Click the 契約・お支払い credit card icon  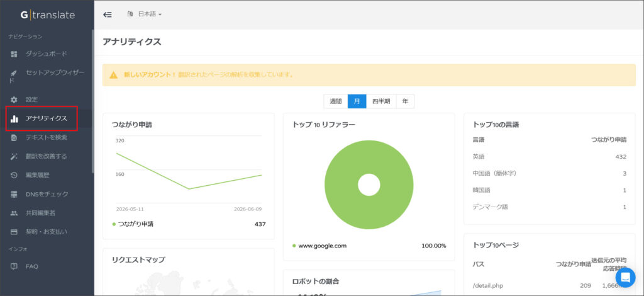pos(14,232)
